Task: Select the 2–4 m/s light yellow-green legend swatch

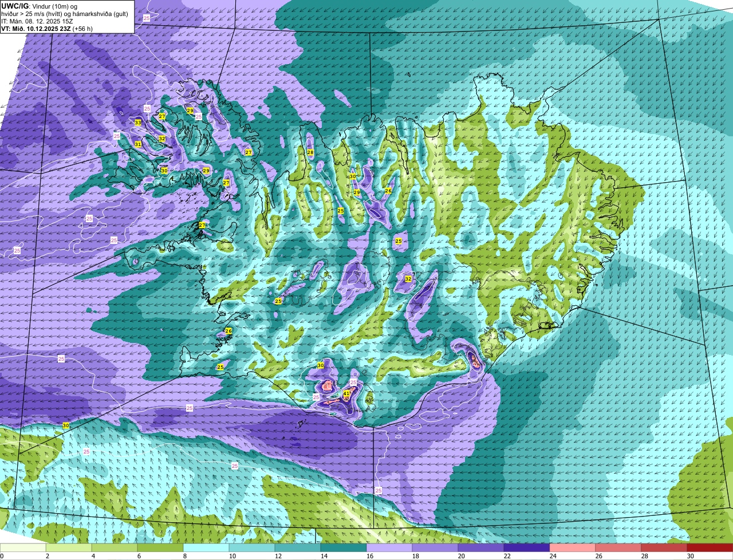Action: click(x=69, y=547)
